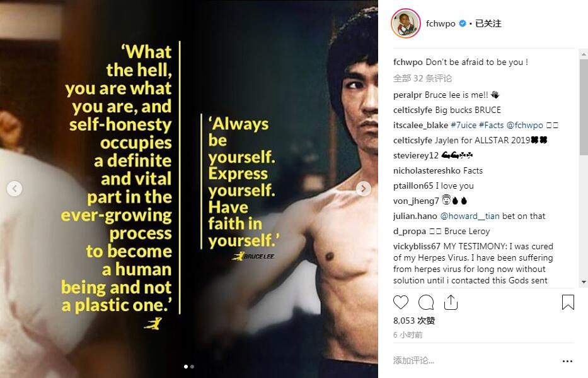Open commenter peralpr's profile
Viewport: 588px width, 378px height.
407,95
